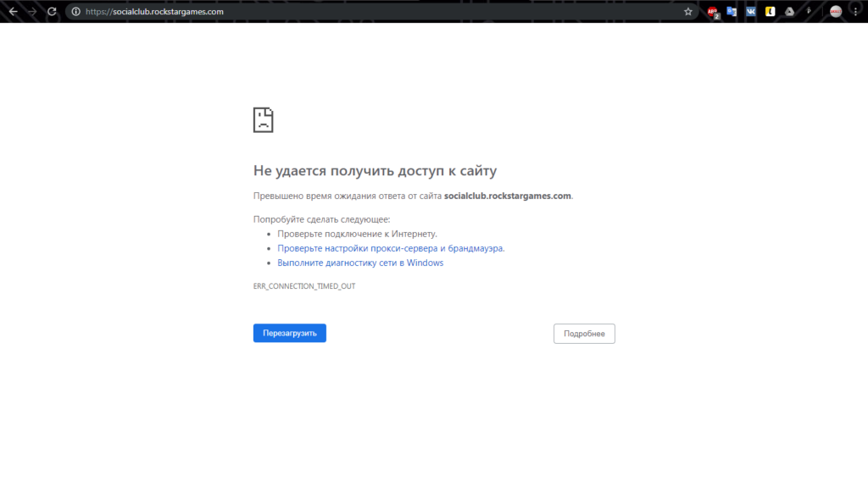Screen dimensions: 868x498
Task: Click the heading Не удается получить доступ к сайту
Action: (x=375, y=170)
